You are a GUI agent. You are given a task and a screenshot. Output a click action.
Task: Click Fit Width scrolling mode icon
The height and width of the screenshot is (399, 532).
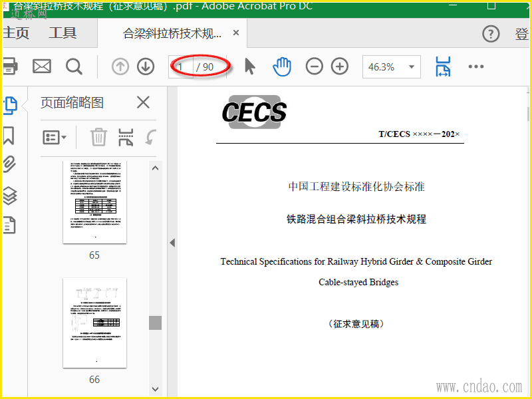(x=443, y=66)
